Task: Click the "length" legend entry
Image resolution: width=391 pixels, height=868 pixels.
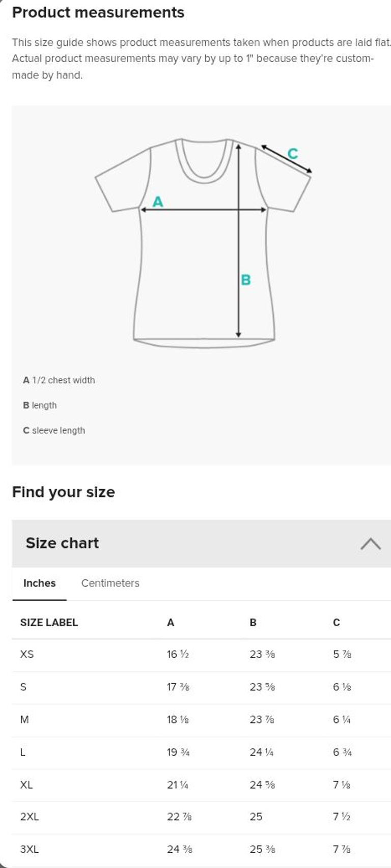Action: click(x=40, y=405)
